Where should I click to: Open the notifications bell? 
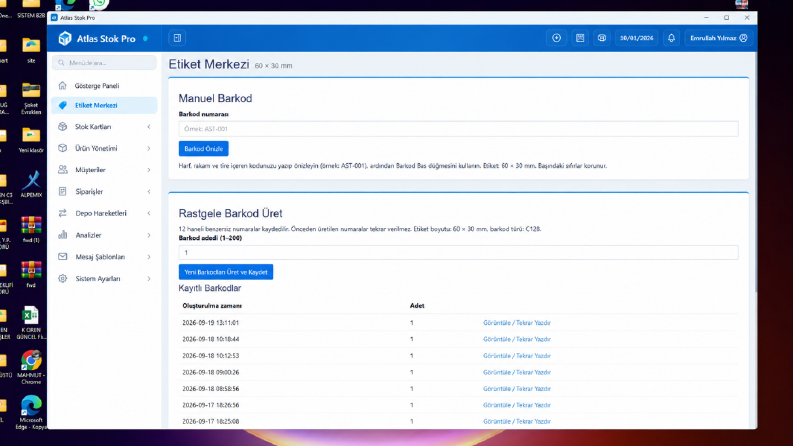(671, 38)
